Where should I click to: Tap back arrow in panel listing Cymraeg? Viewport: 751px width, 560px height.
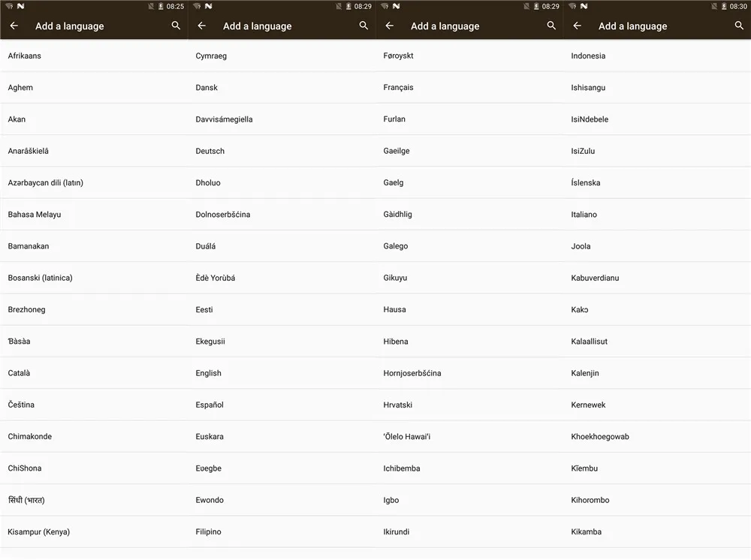pyautogui.click(x=201, y=26)
